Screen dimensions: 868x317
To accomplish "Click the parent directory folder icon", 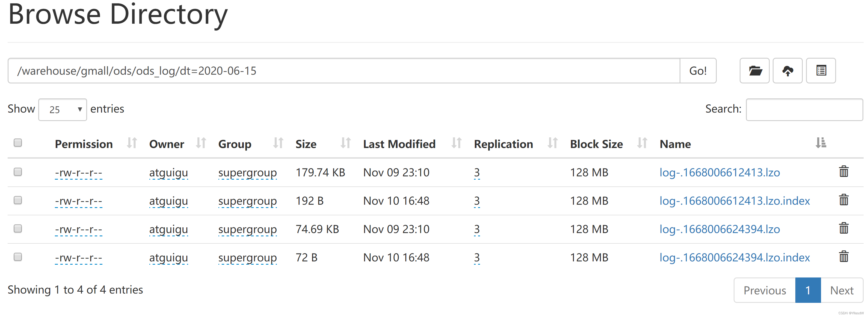I will click(x=754, y=71).
